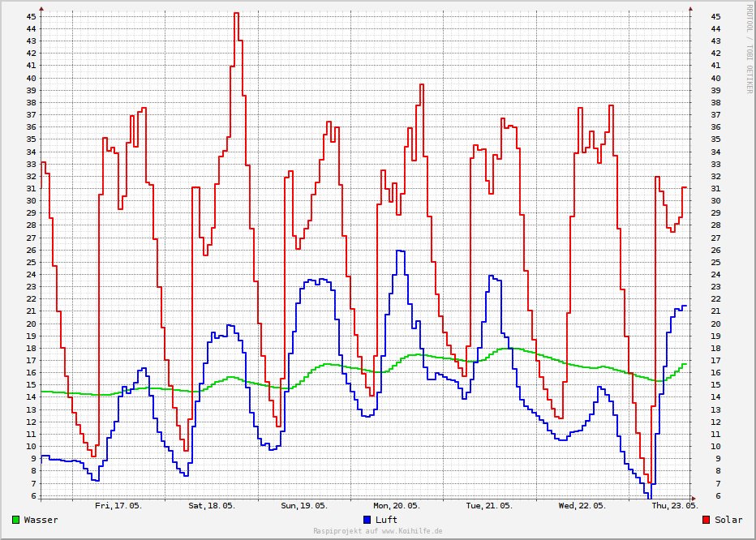Viewport: 756px width, 540px height.
Task: Select the Luft legend label text
Action: (386, 519)
